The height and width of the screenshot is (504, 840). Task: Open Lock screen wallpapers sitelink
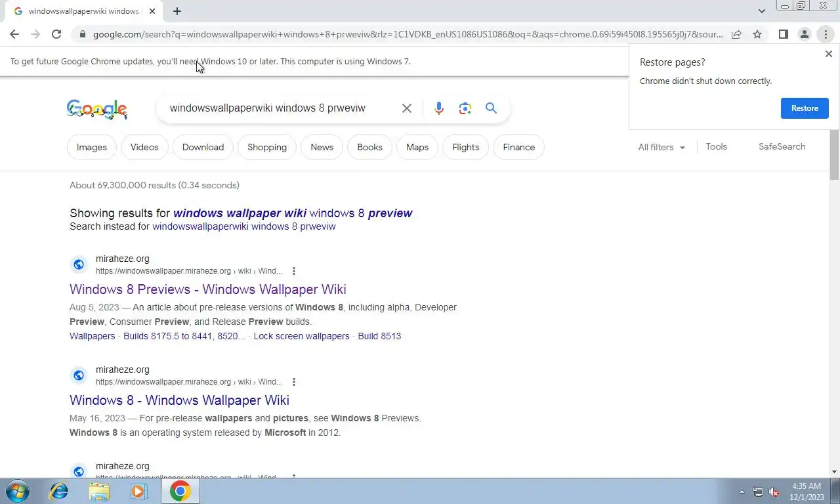pyautogui.click(x=301, y=336)
